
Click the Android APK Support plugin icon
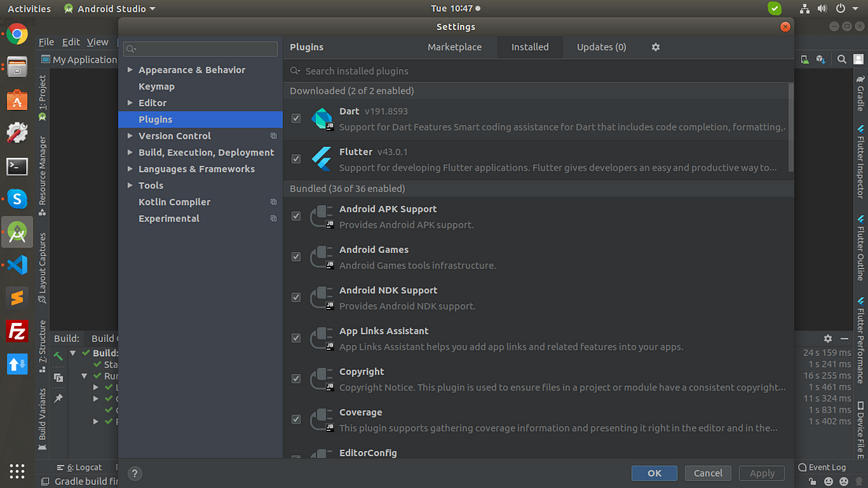click(322, 216)
